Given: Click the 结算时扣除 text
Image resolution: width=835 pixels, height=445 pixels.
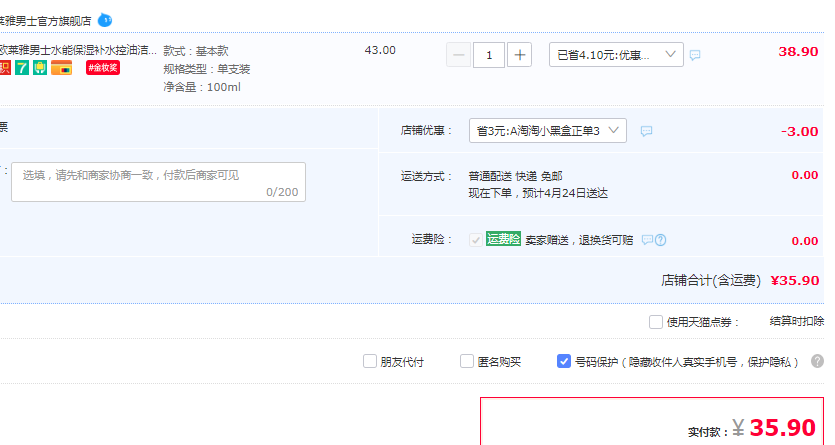Looking at the screenshot, I should click(796, 321).
